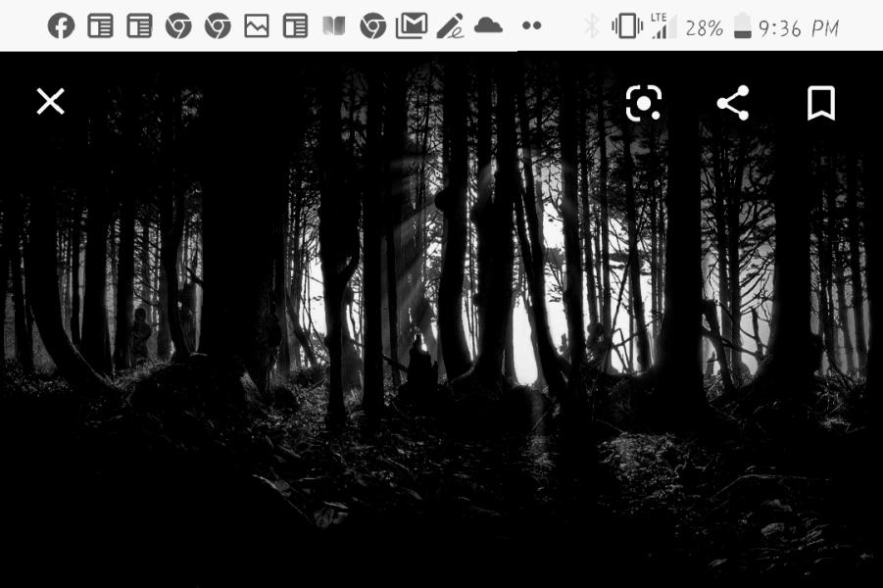Tap the 28% battery indicator
The height and width of the screenshot is (588, 883).
coord(717,27)
